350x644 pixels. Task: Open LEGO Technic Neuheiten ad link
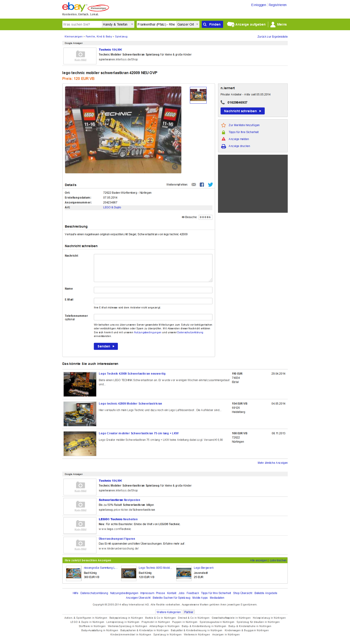point(118,519)
